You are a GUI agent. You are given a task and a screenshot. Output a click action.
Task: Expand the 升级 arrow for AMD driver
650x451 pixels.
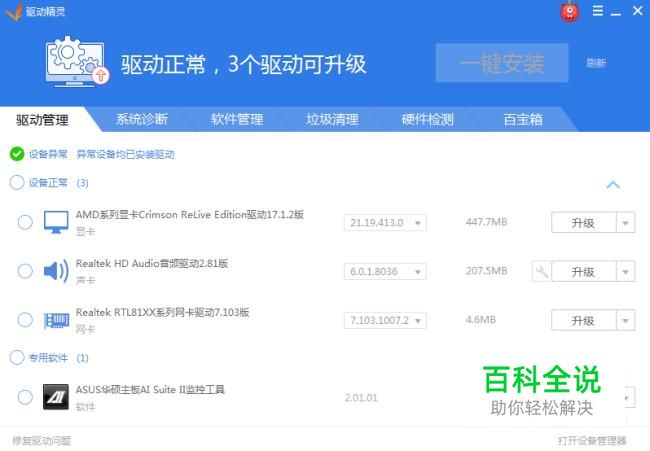(625, 223)
